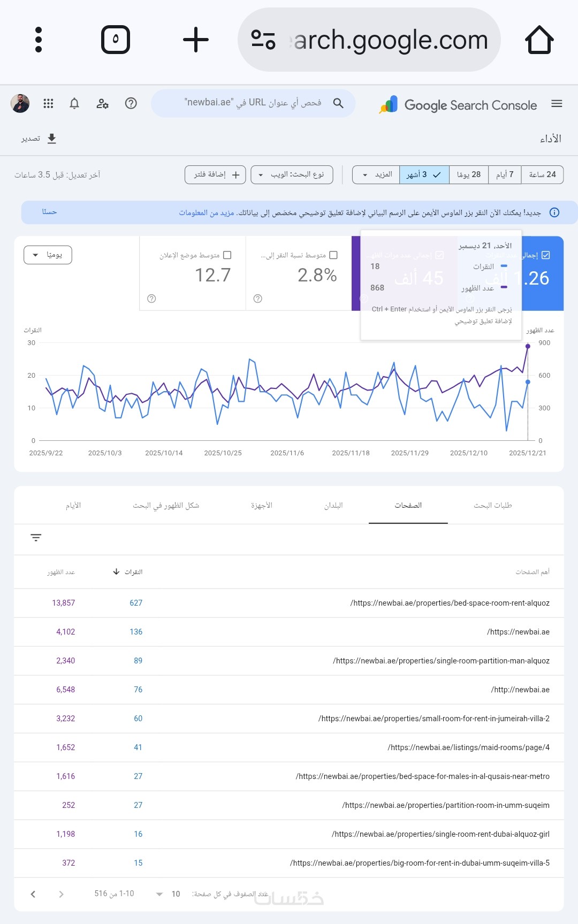Image resolution: width=578 pixels, height=924 pixels.
Task: Open the rows per page dropdown
Action: [167, 894]
